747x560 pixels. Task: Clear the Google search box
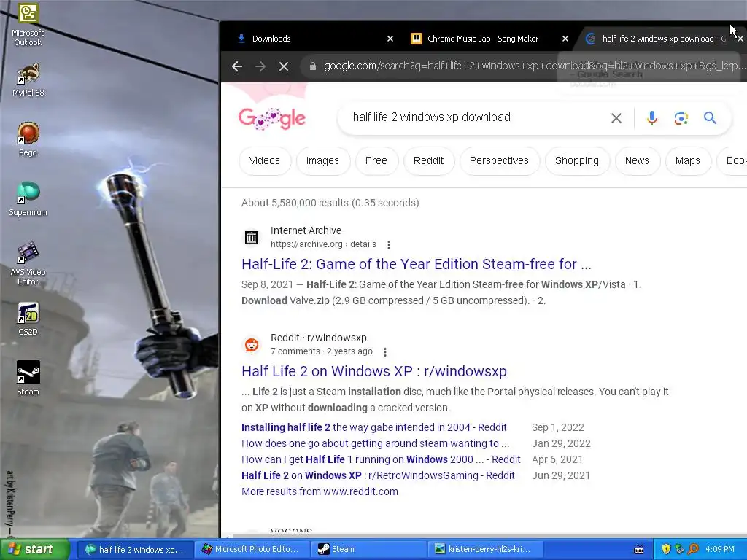(616, 117)
